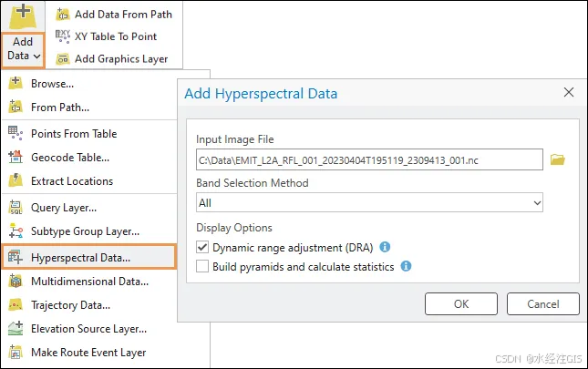Viewport: 588px width, 369px height.
Task: Choose Multidimensional Data menu entry
Action: pos(89,282)
